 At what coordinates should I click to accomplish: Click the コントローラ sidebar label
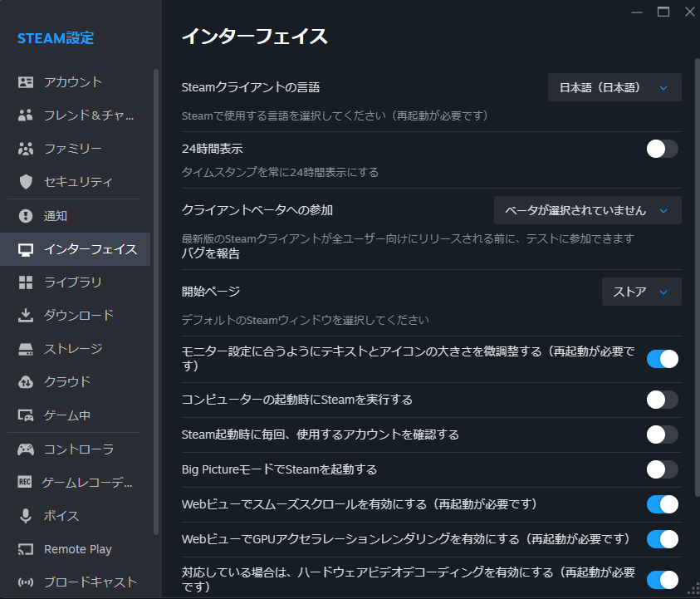click(79, 449)
